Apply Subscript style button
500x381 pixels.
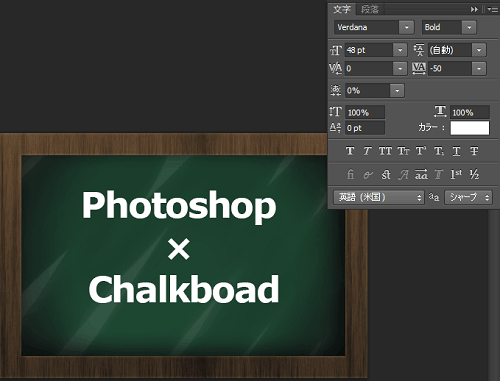point(439,151)
